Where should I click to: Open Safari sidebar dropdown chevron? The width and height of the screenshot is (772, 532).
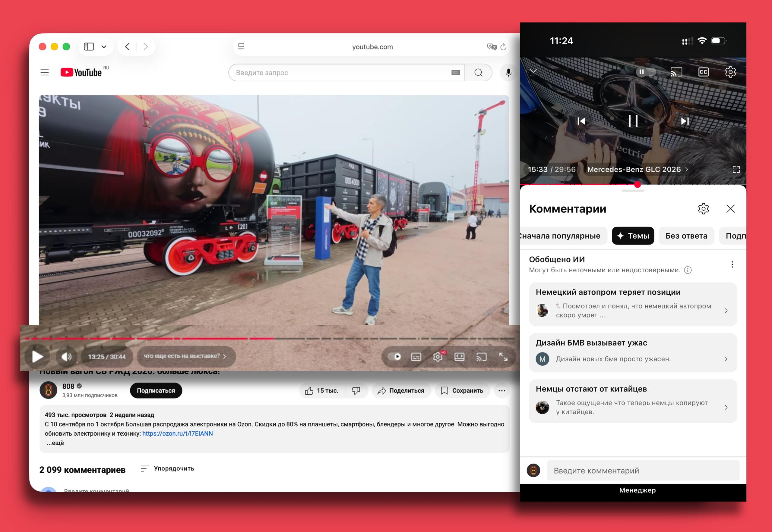[104, 47]
